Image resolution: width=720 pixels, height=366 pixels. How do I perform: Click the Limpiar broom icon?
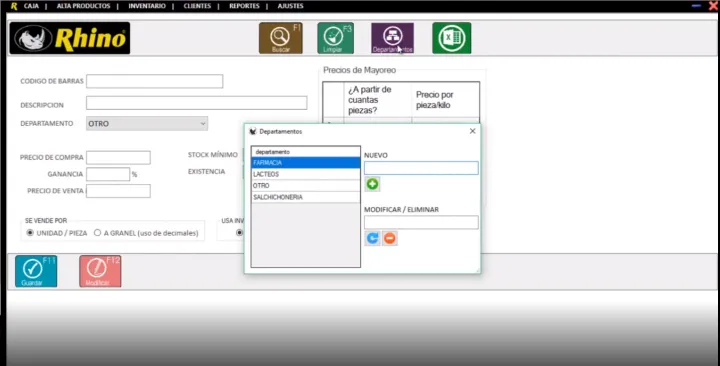click(x=335, y=38)
